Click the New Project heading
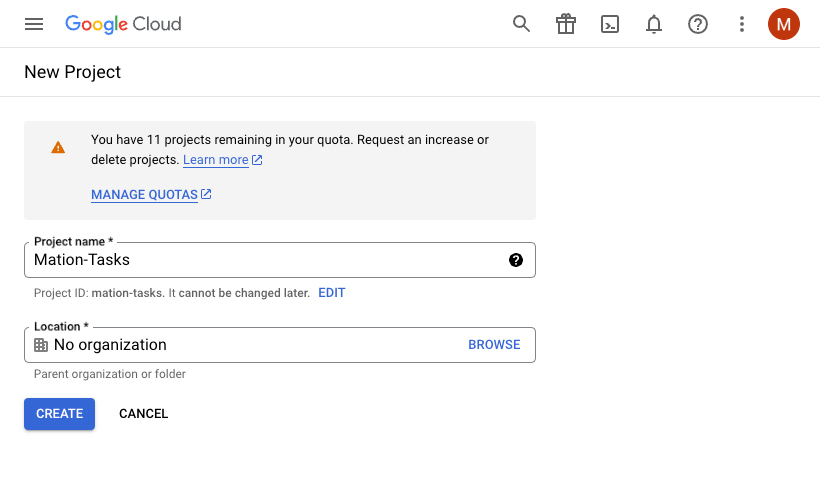Image resolution: width=820 pixels, height=500 pixels. point(73,72)
